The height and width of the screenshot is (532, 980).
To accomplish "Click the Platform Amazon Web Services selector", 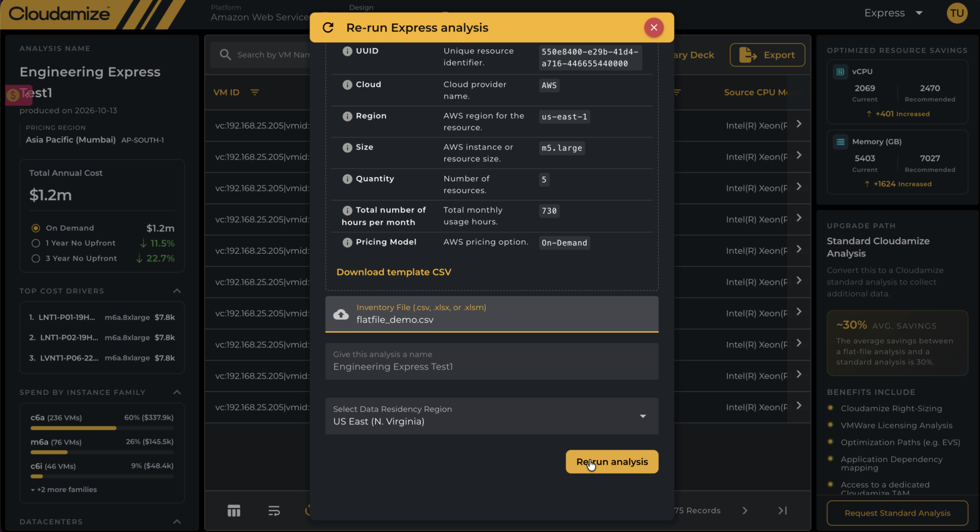I will (260, 13).
